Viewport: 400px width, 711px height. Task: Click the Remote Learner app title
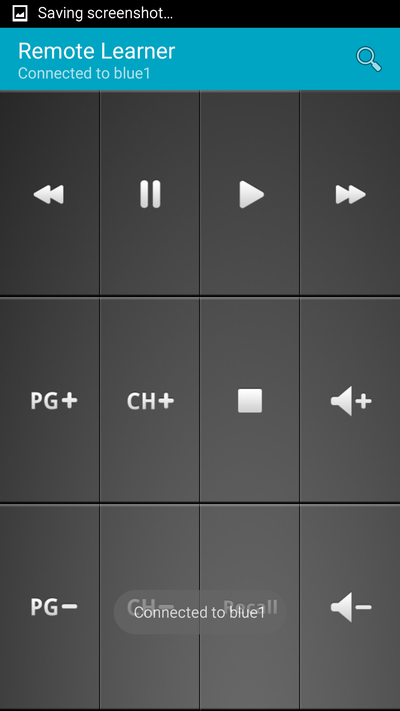coord(97,51)
